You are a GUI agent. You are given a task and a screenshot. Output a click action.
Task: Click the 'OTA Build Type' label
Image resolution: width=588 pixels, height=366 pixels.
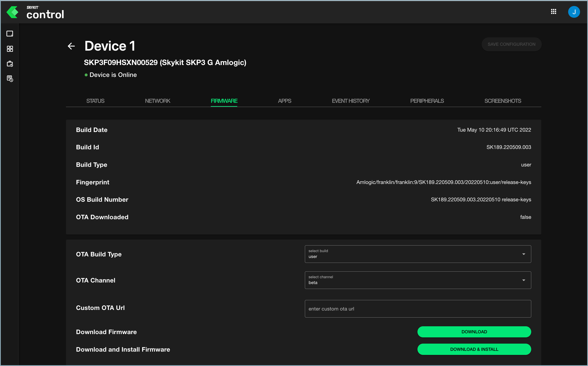(99, 254)
